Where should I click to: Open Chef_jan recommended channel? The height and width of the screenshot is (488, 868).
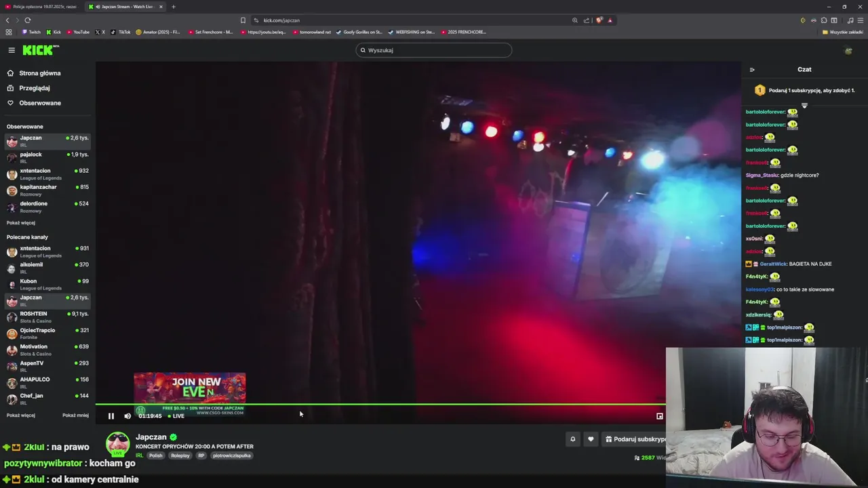(x=47, y=399)
